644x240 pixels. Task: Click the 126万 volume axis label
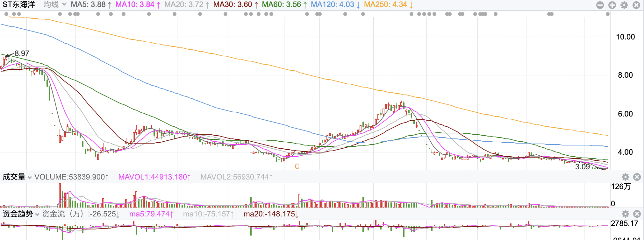tap(621, 187)
